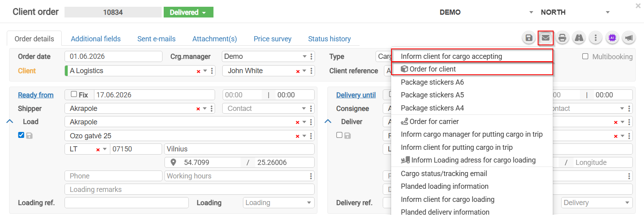Open Client field options dots
644x215 pixels.
coord(212,71)
